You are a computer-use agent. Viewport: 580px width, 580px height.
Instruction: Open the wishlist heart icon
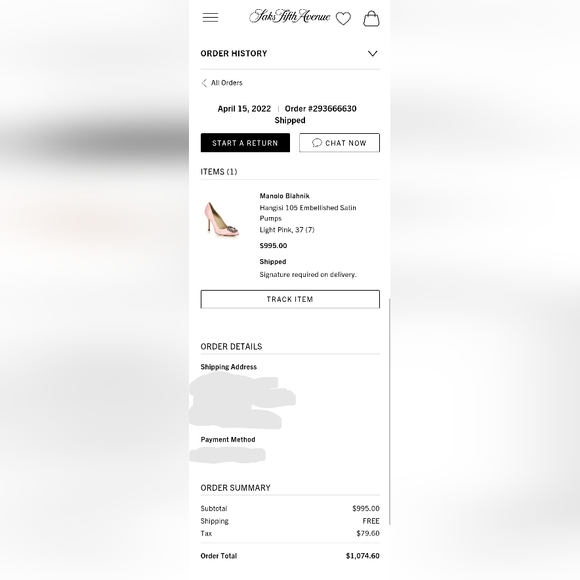pos(343,18)
